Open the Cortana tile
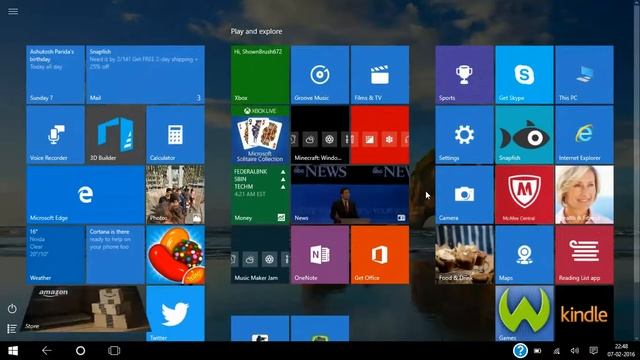640x360 pixels. (116, 255)
